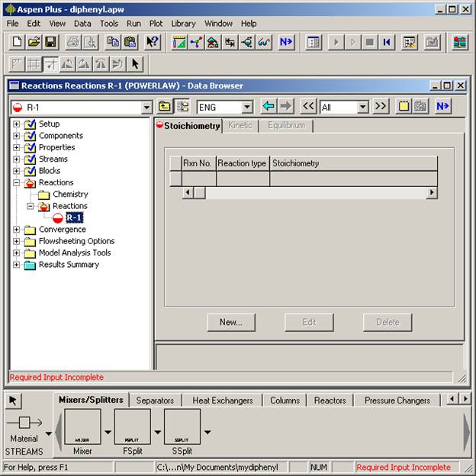The width and height of the screenshot is (476, 476).
Task: Expand the Streams tree node
Action: pyautogui.click(x=16, y=159)
